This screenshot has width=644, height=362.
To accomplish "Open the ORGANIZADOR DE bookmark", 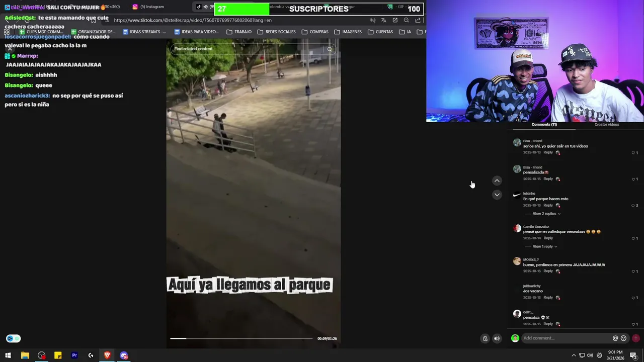I will click(93, 32).
